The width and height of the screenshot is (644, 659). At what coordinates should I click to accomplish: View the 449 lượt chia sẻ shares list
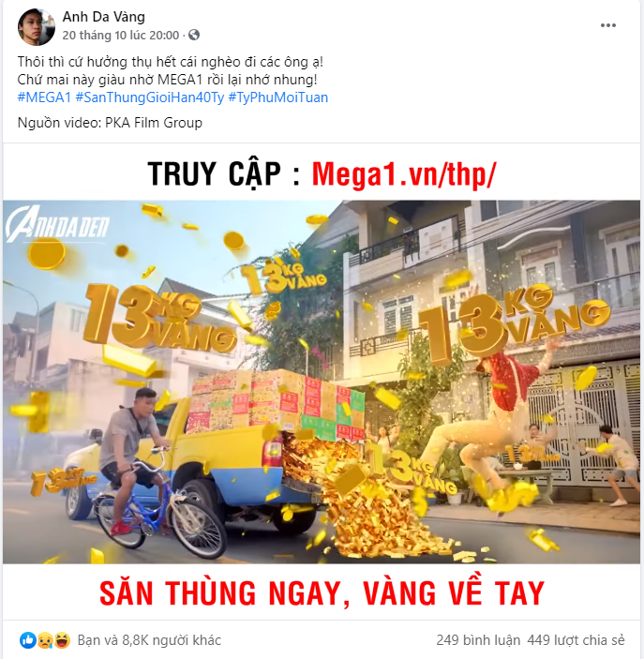576,640
